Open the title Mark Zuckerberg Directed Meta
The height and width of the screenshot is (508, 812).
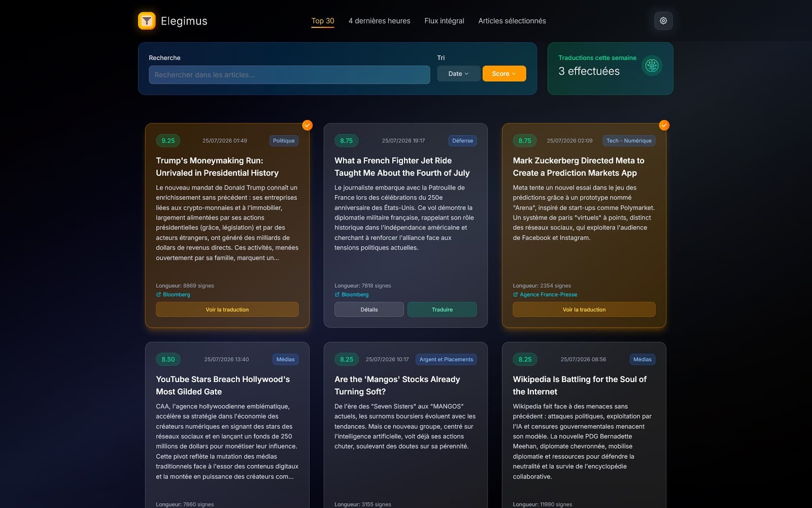(x=579, y=167)
